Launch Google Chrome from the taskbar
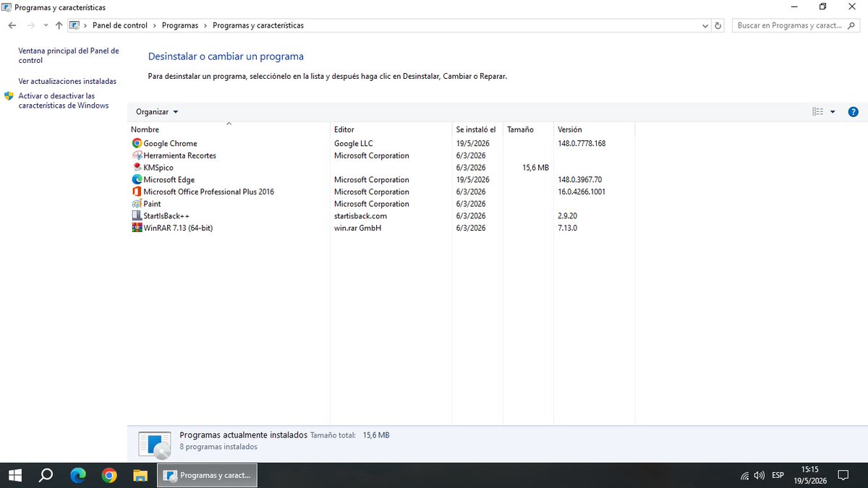Image resolution: width=868 pixels, height=488 pixels. click(x=109, y=475)
